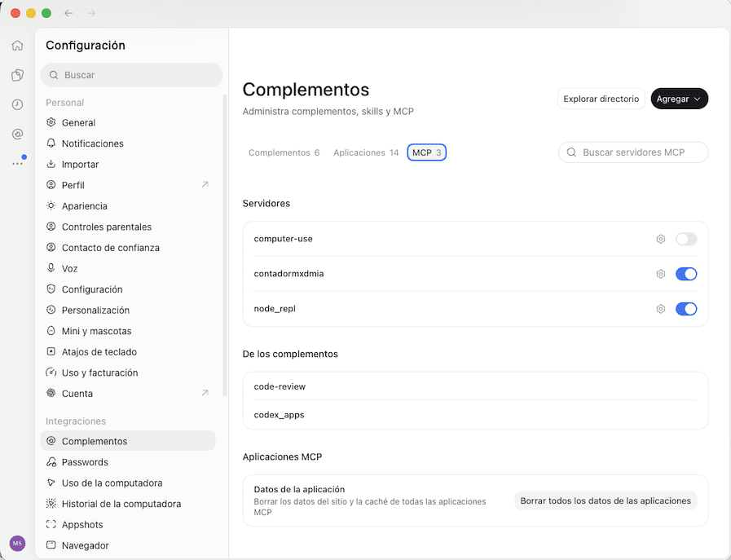Go back with the left arrow
731x560 pixels.
[68, 13]
